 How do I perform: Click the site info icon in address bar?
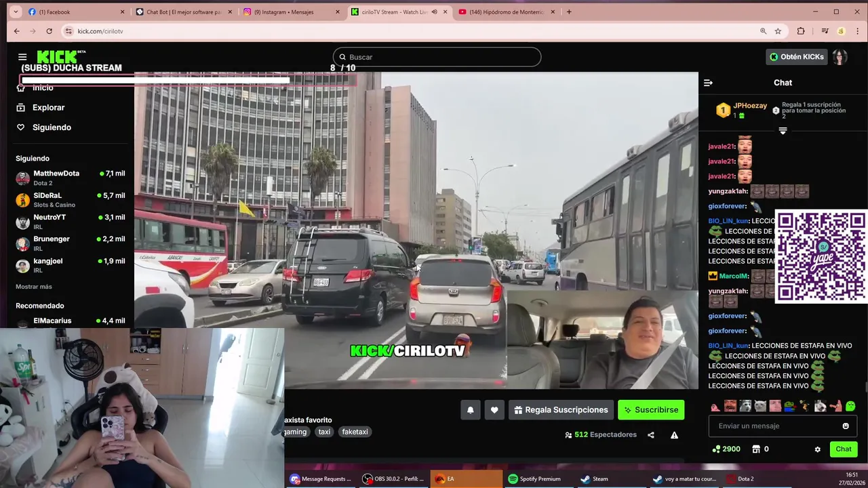pyautogui.click(x=68, y=31)
